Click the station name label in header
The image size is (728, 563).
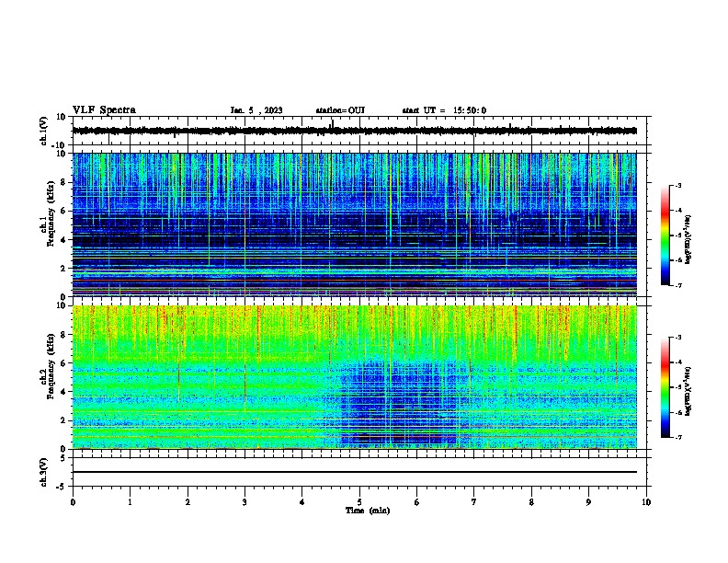pos(340,110)
